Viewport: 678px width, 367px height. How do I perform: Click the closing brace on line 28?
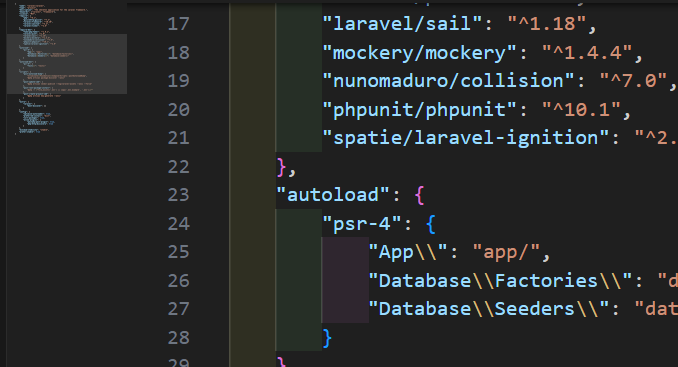pos(327,338)
